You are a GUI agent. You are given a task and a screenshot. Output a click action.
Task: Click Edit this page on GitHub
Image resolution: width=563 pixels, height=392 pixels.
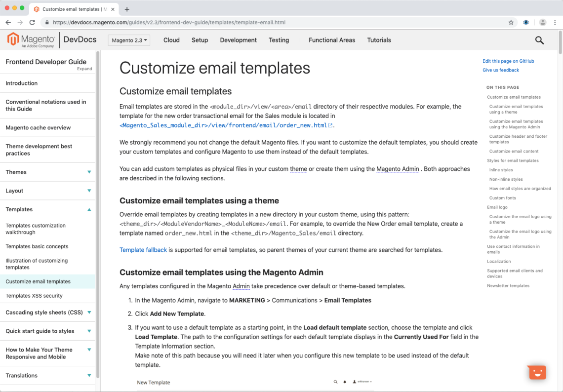508,61
